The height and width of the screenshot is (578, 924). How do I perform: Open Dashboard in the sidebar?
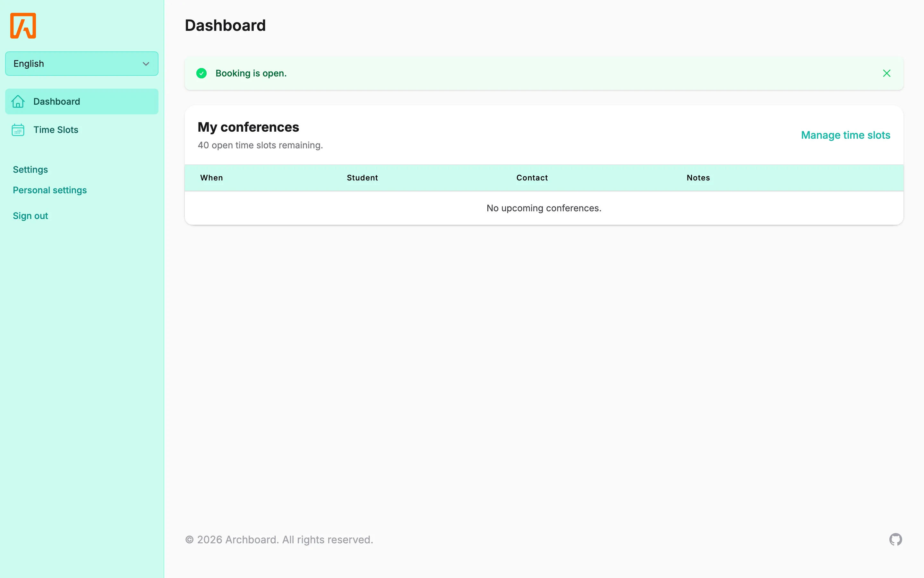(82, 101)
